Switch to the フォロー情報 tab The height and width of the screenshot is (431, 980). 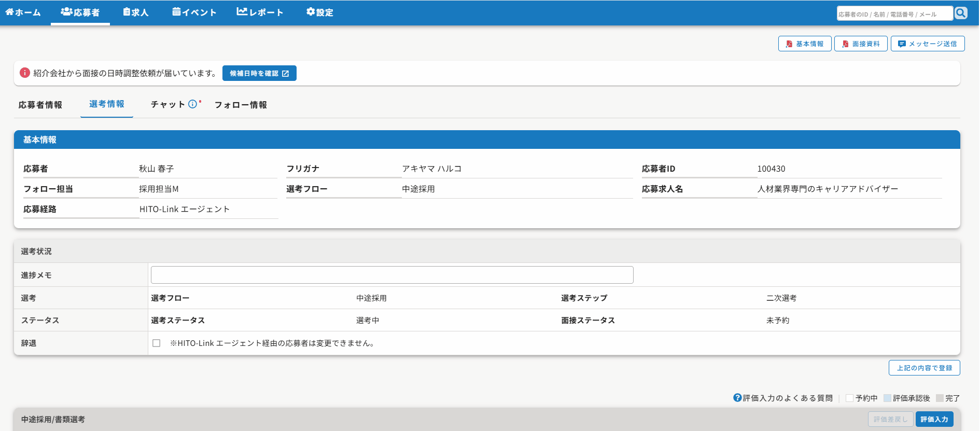click(x=241, y=105)
